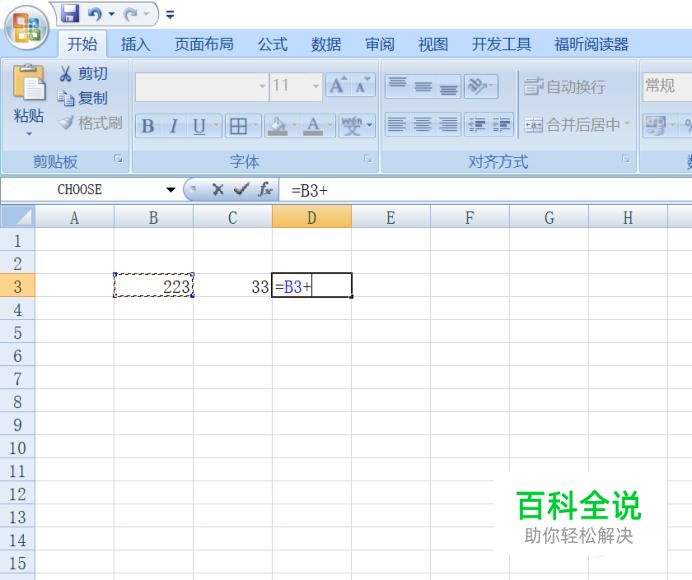Open the 页面布局 ribbon tab
This screenshot has height=580, width=692.
[x=204, y=44]
